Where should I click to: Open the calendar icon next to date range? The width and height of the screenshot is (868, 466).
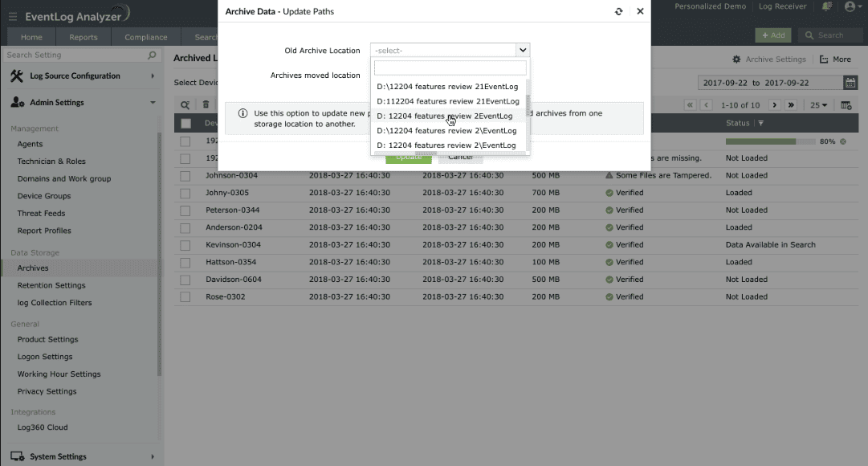(x=850, y=82)
